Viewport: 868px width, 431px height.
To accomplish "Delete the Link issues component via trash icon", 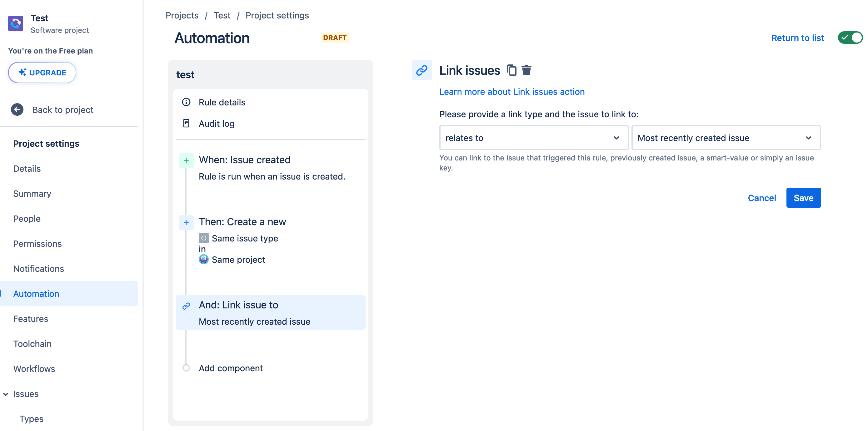I will pyautogui.click(x=526, y=70).
